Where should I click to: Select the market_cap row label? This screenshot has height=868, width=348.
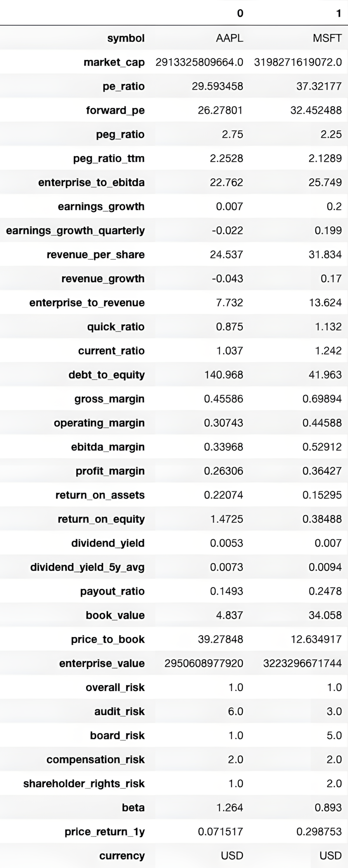(114, 62)
